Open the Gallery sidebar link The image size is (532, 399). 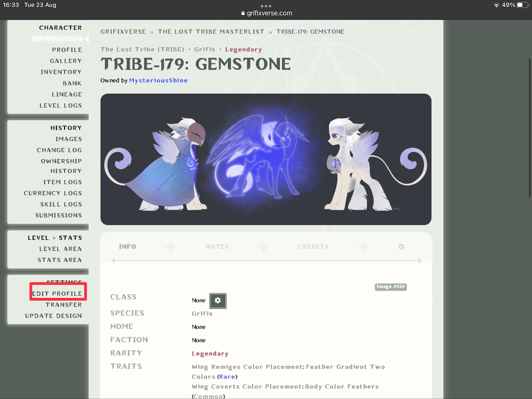tap(66, 61)
